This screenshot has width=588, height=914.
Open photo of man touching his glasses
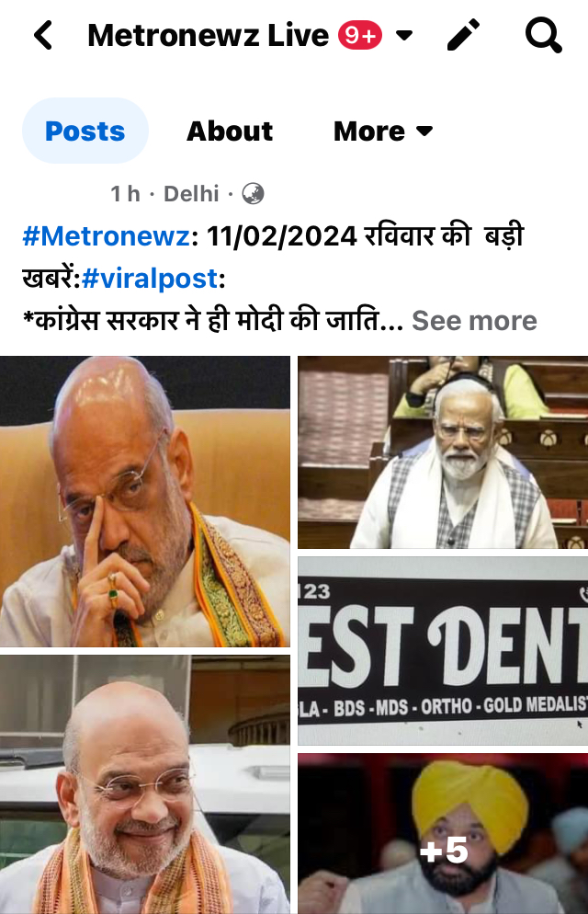145,501
